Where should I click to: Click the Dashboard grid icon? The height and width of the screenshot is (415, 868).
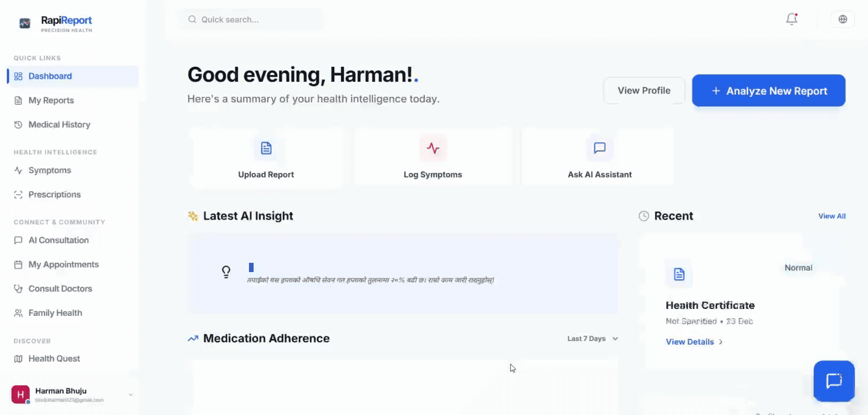tap(18, 76)
